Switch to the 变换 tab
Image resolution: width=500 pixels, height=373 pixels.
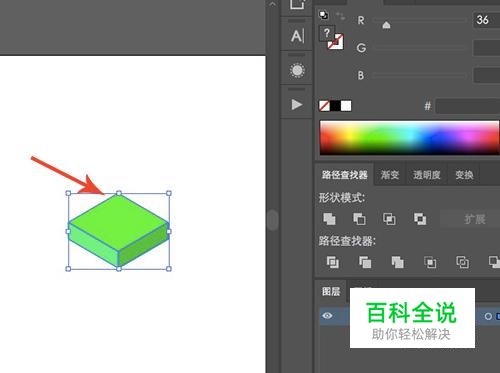click(464, 175)
